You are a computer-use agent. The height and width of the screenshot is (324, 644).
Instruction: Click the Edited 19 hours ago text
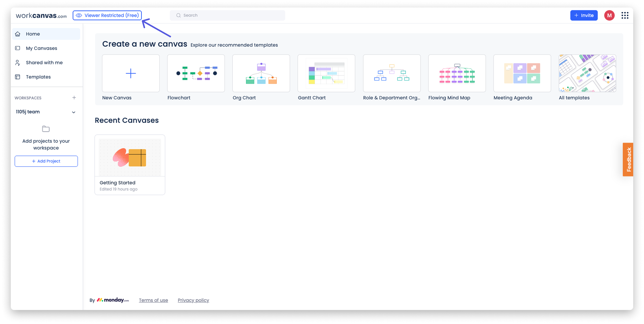coord(118,189)
